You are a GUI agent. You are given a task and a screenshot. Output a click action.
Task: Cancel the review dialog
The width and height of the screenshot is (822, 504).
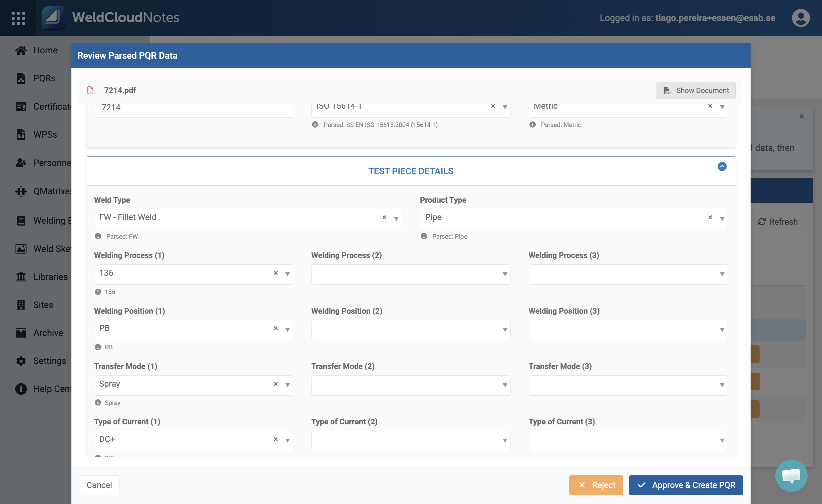coord(99,485)
